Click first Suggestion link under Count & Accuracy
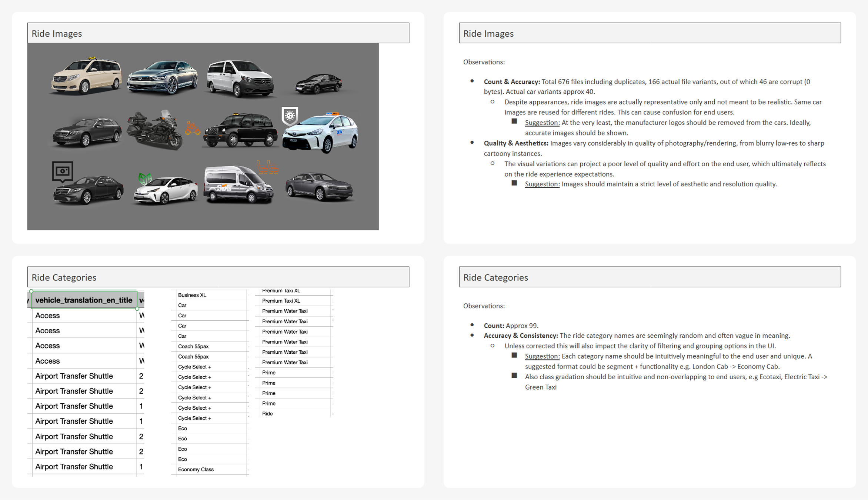 [x=542, y=123]
